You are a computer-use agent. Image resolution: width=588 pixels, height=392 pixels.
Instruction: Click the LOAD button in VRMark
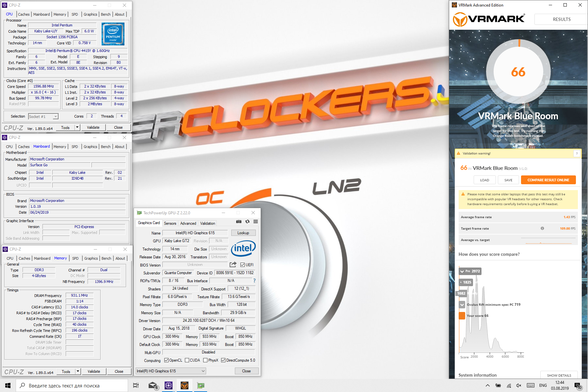pyautogui.click(x=485, y=180)
